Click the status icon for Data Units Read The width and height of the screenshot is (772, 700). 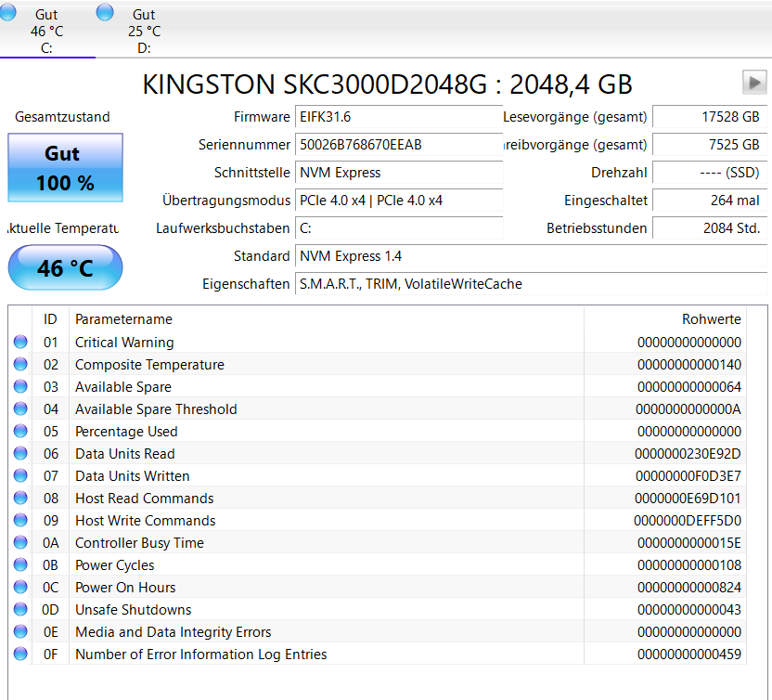20,453
